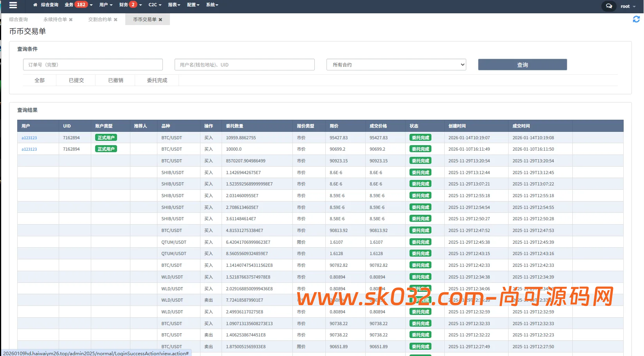Close the 交割合约单 tab

click(115, 20)
